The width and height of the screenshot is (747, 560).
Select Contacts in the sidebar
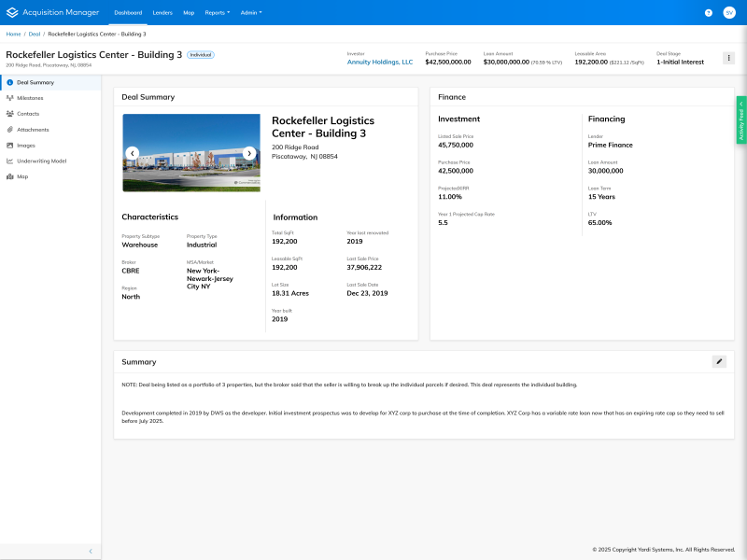tap(28, 114)
